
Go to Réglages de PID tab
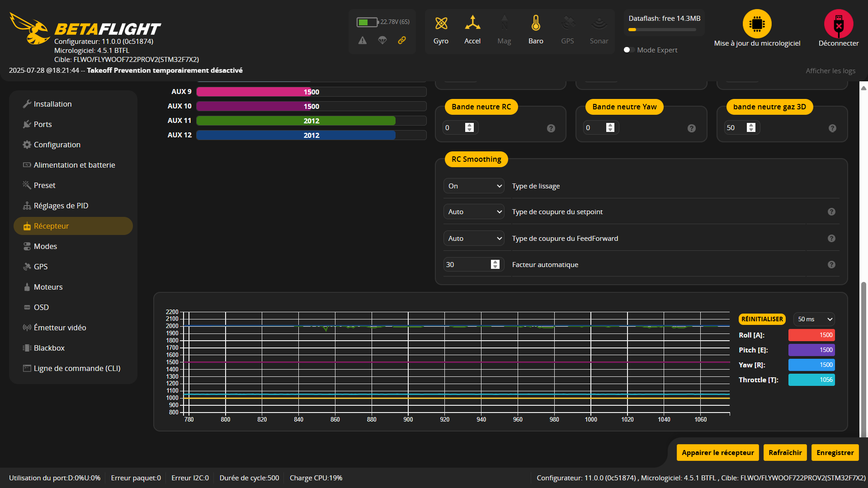[x=61, y=206]
